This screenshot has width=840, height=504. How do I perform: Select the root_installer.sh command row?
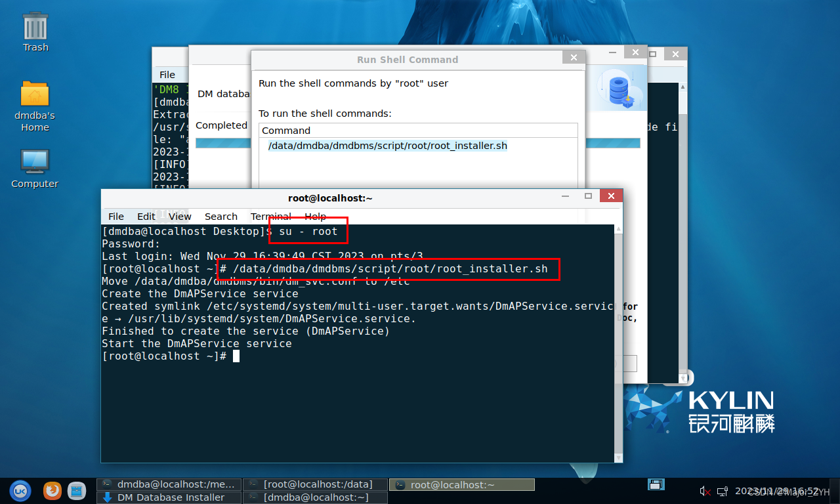(x=387, y=146)
